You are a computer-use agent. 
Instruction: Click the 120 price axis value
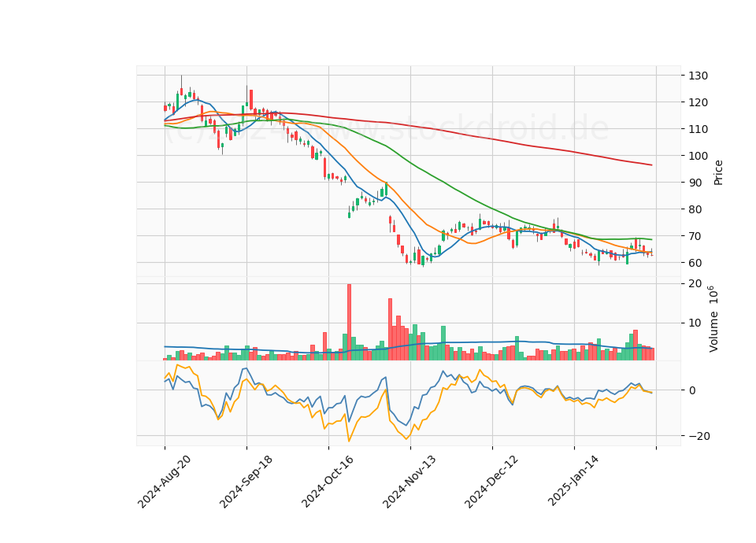pos(699,102)
